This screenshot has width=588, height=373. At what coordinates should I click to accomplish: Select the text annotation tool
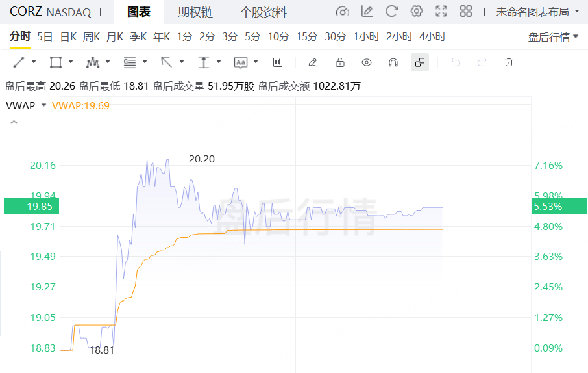coord(240,62)
